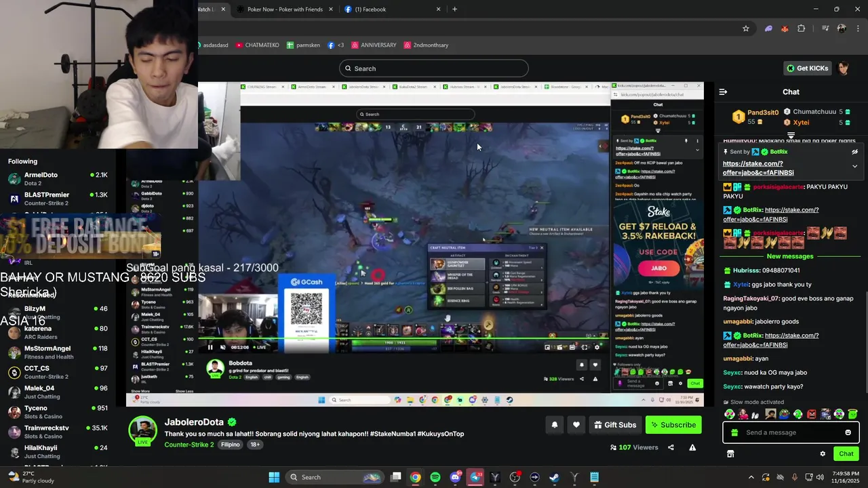Open the clock showing 7:49:58 PM
This screenshot has height=488, width=868.
846,477
